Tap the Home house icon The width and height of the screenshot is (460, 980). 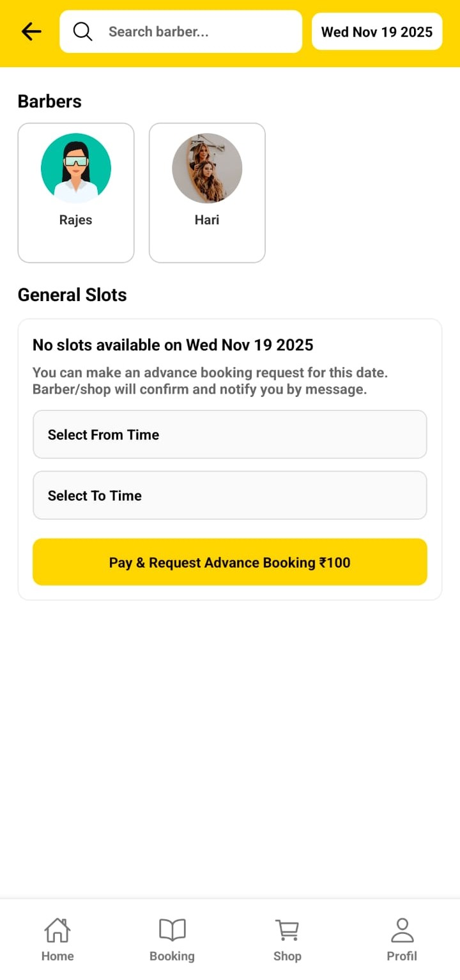pyautogui.click(x=57, y=929)
